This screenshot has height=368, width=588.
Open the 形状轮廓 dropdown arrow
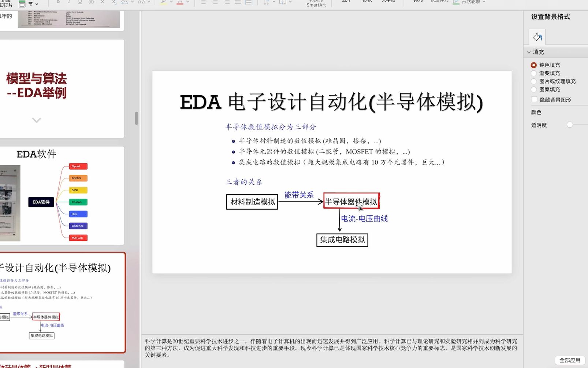(484, 2)
